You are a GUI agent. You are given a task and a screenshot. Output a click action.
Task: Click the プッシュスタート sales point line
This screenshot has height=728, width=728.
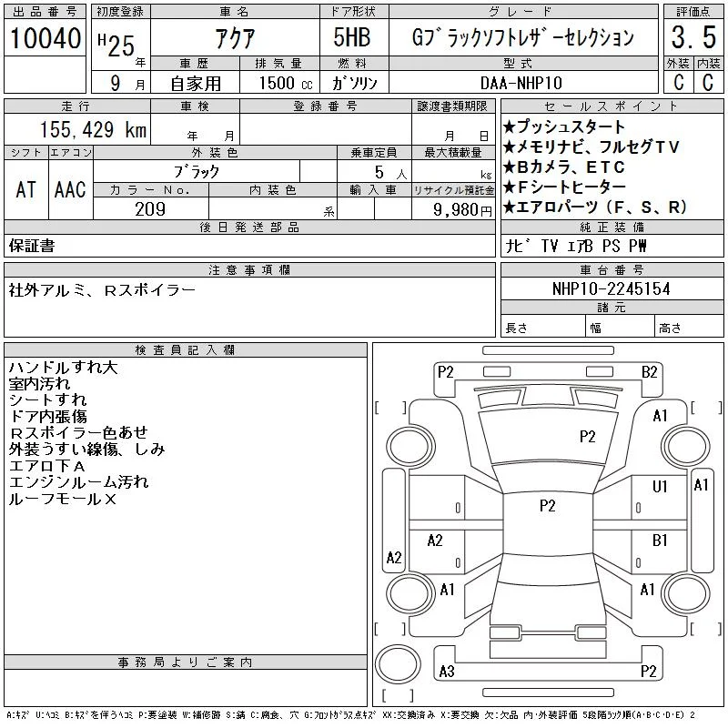[x=564, y=126]
